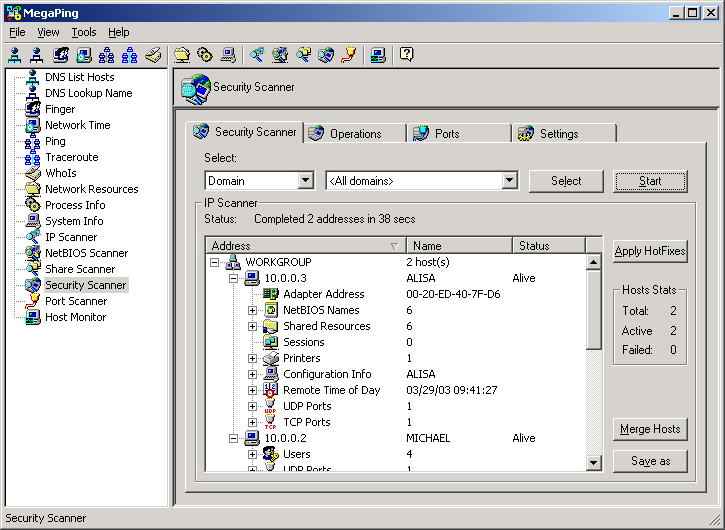Sort by the Address column header

(x=306, y=246)
